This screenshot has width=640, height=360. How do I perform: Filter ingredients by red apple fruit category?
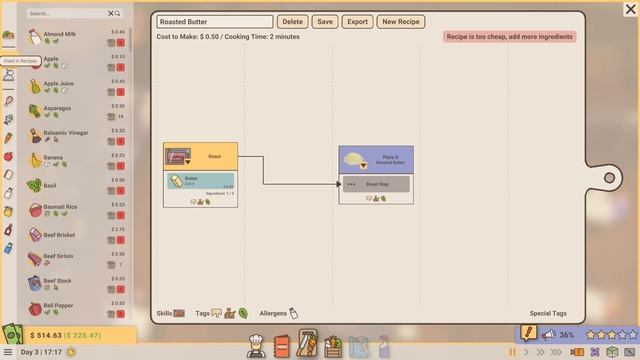point(9,156)
